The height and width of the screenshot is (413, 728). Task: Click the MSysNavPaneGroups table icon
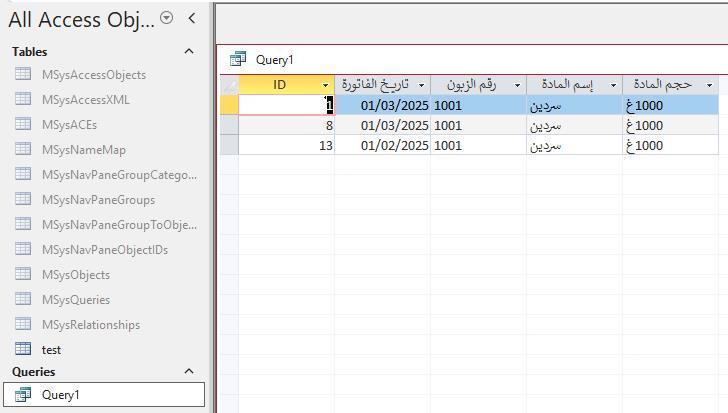point(23,199)
